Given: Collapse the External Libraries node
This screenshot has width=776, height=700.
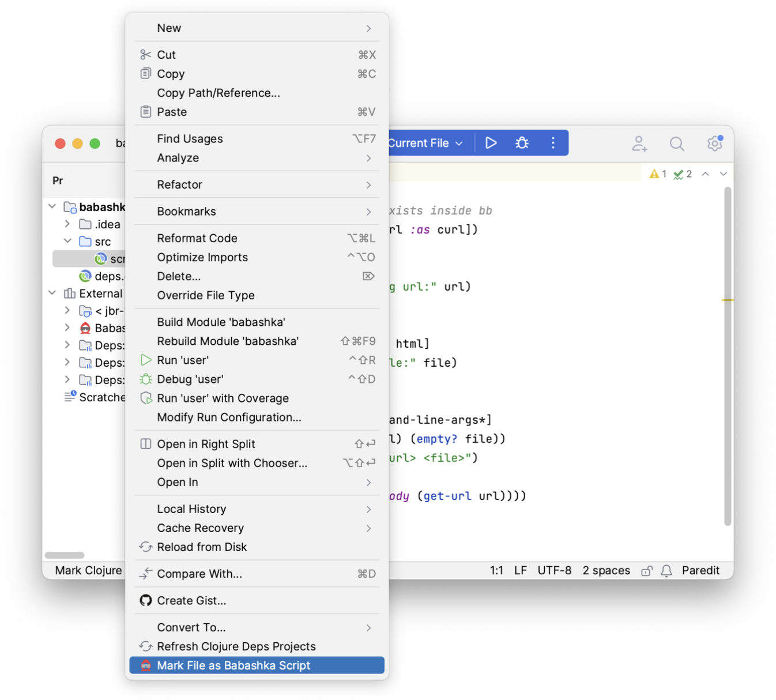Looking at the screenshot, I should pyautogui.click(x=52, y=293).
